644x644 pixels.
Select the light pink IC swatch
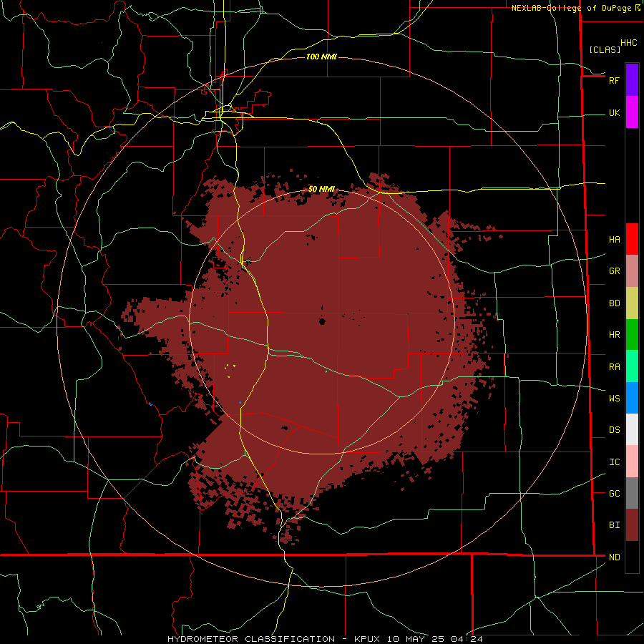[x=632, y=462]
